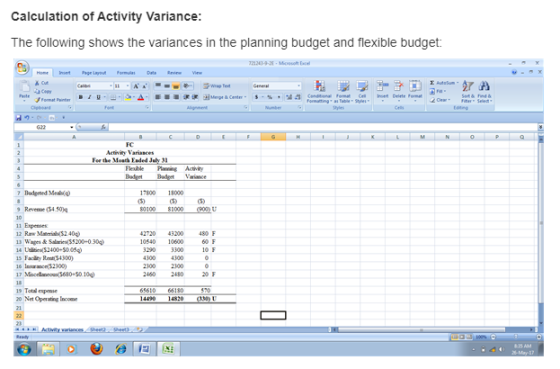Undo last action in Quick Access Toolbar

coord(26,118)
